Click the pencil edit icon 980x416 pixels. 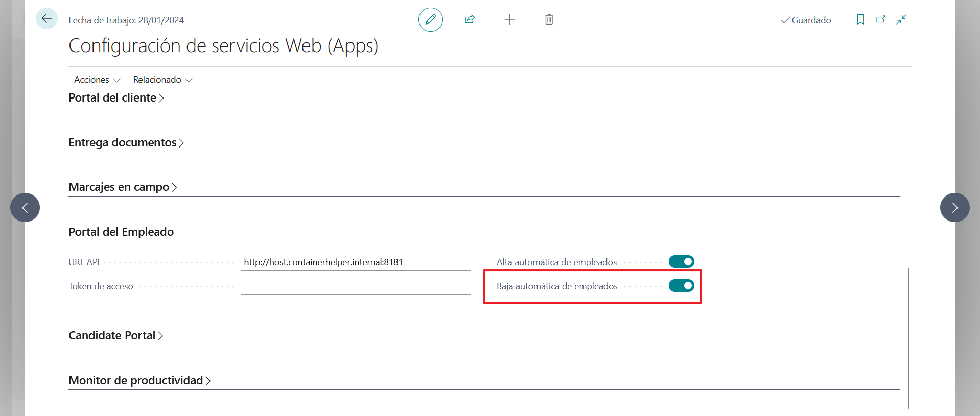430,20
